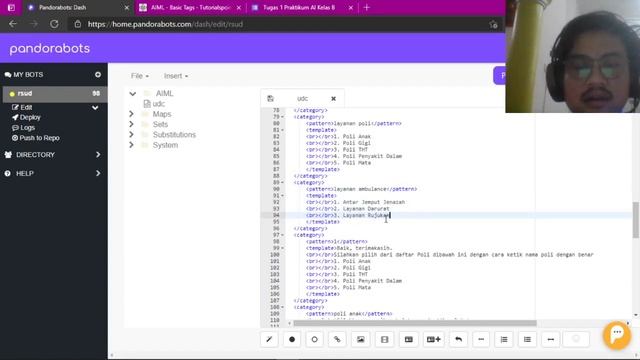Click the short dash button after reply arrow
This screenshot has height=360, width=640.
(481, 339)
